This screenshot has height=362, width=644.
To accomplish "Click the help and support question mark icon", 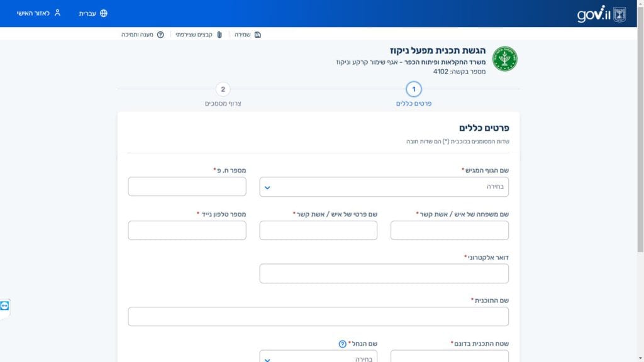I will pos(160,35).
